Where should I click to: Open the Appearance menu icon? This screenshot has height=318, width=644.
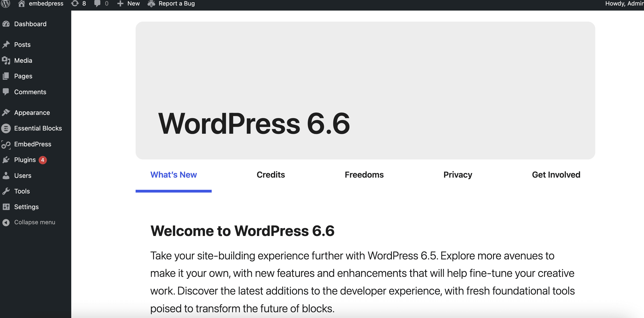[x=7, y=113]
